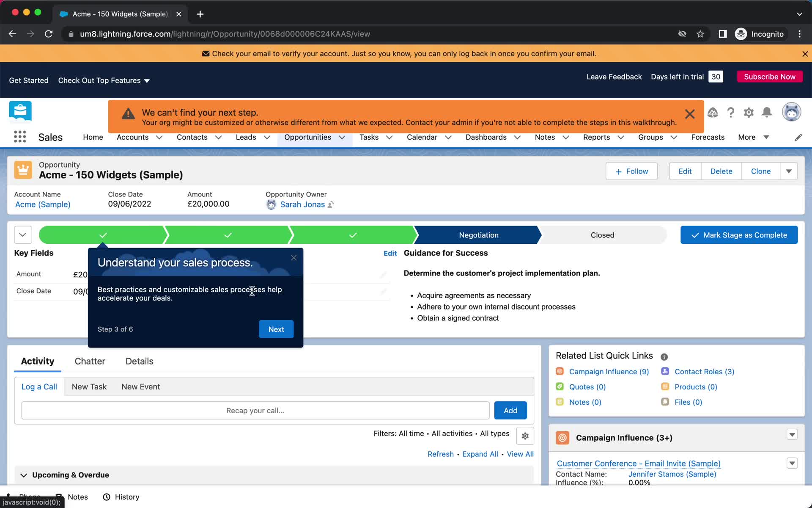
Task: Open the Accounts tab dropdown chevron
Action: click(x=159, y=137)
